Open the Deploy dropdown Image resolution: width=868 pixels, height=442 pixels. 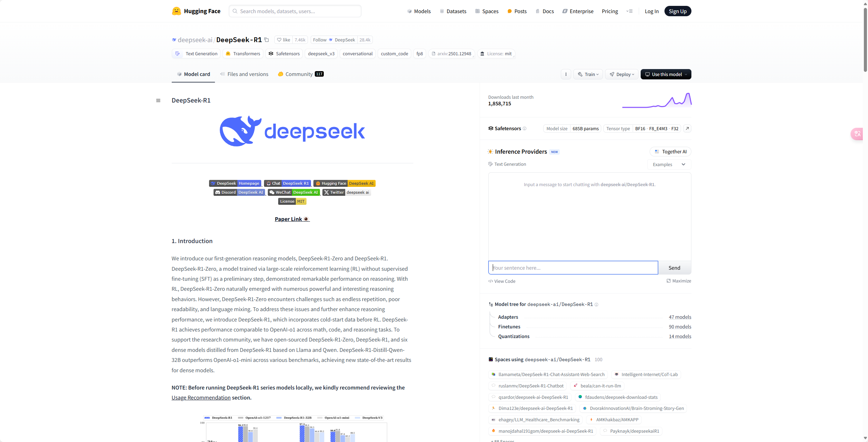tap(622, 74)
